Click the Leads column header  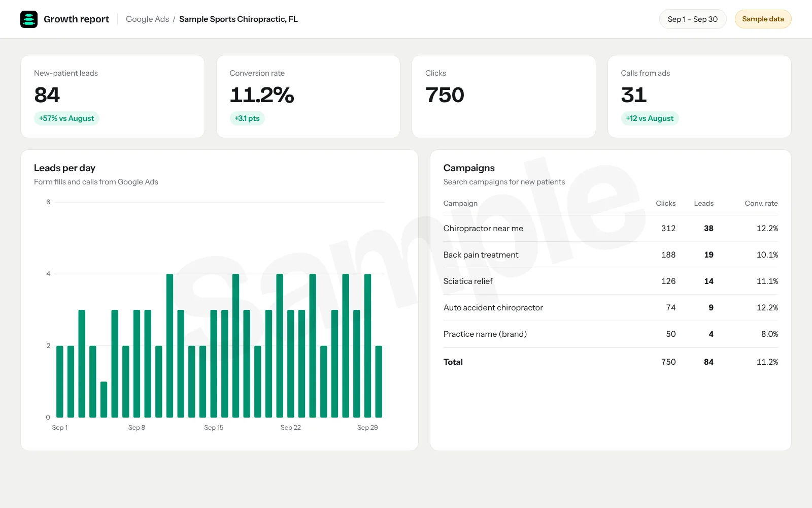(x=703, y=203)
